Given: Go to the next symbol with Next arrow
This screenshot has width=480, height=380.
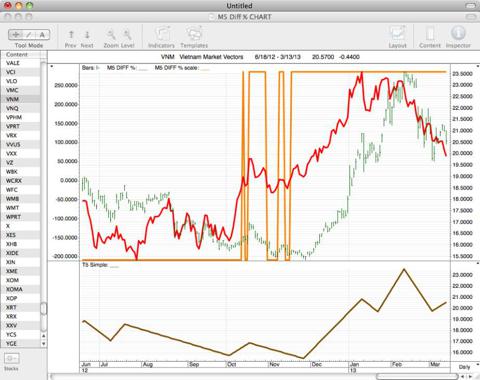Looking at the screenshot, I should (87, 34).
